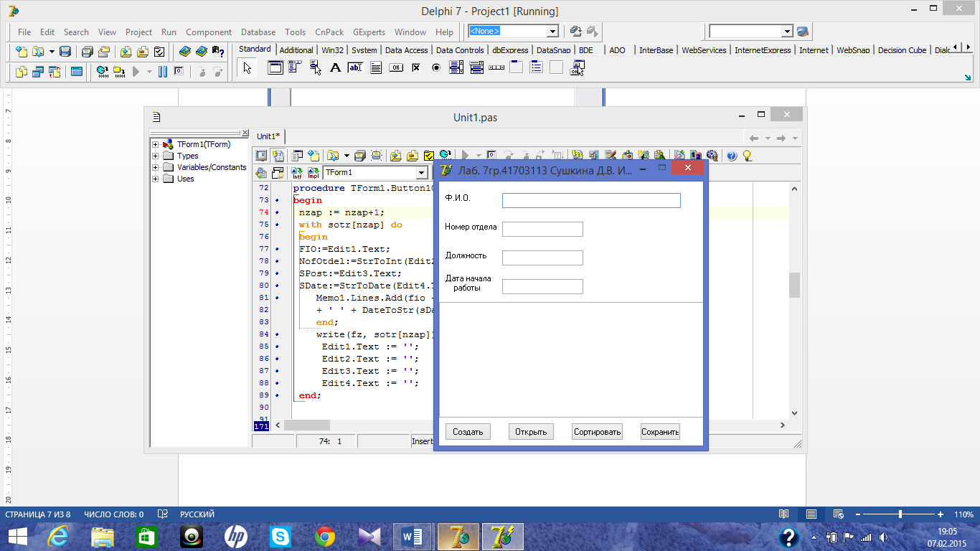
Task: Select the Edit component (ab| icon)
Action: [355, 68]
